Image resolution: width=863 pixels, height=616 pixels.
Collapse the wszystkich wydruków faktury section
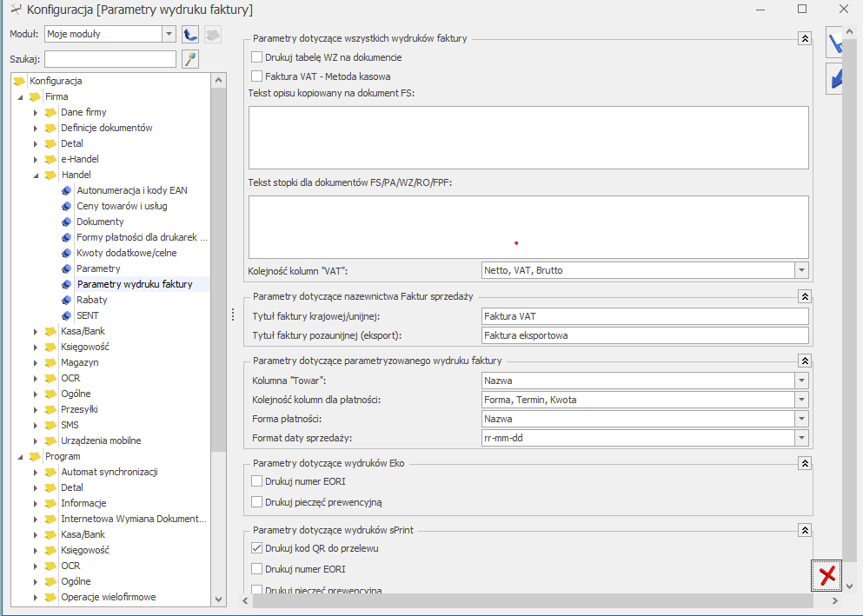pyautogui.click(x=805, y=38)
